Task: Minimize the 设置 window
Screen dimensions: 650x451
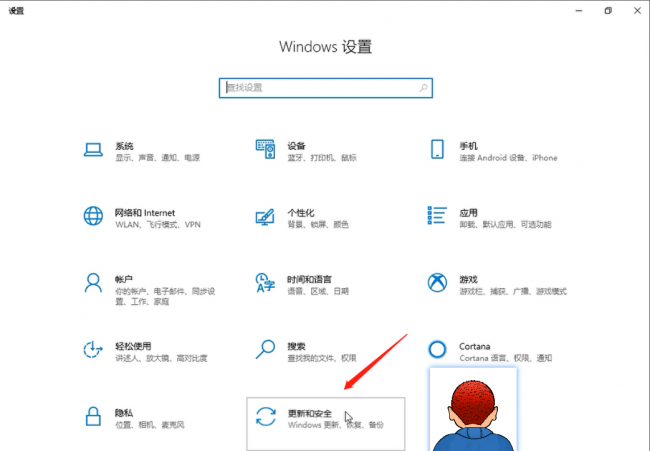Action: 579,11
